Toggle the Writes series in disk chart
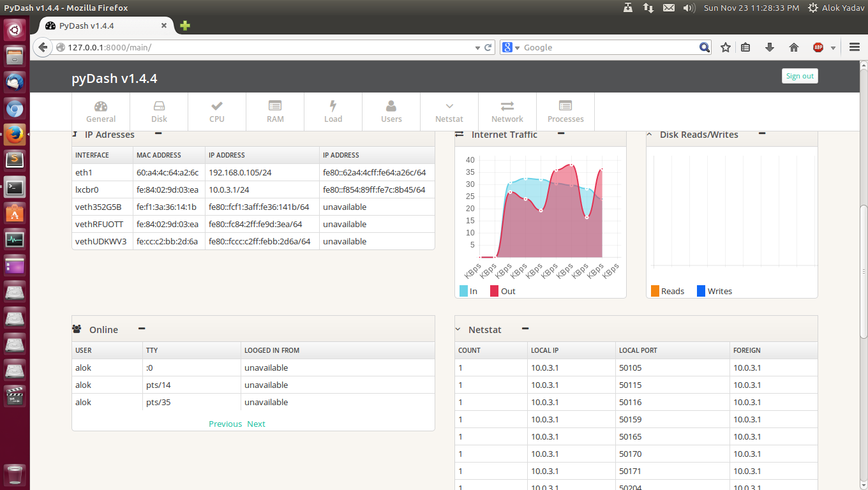 701,291
